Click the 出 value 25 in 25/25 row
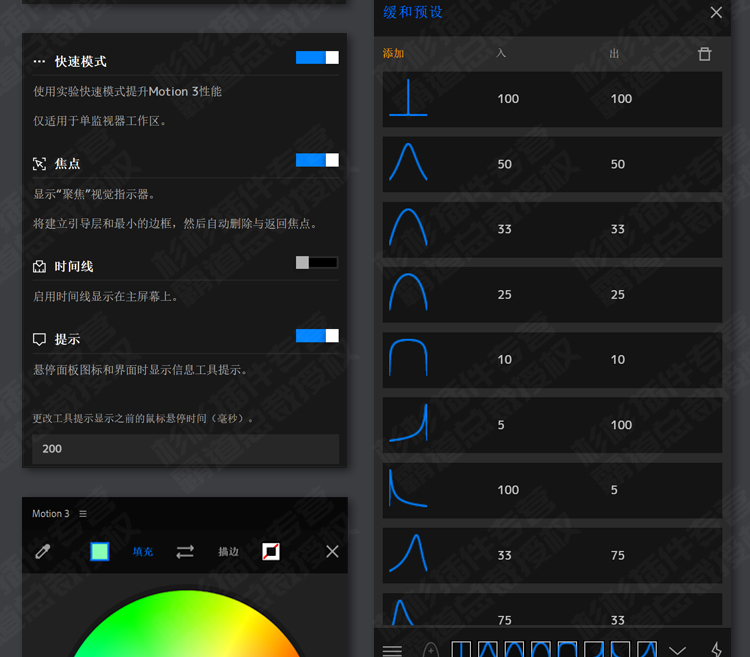This screenshot has width=750, height=657. (618, 295)
